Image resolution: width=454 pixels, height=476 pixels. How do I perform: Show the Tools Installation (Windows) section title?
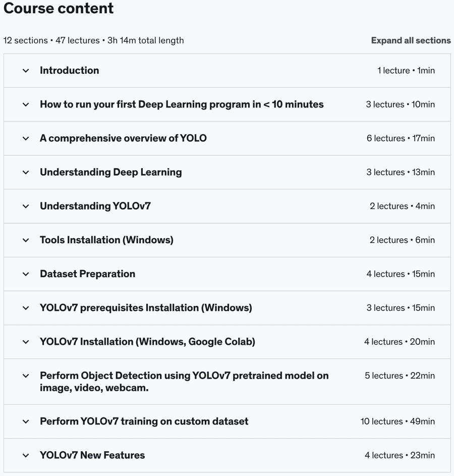[106, 240]
